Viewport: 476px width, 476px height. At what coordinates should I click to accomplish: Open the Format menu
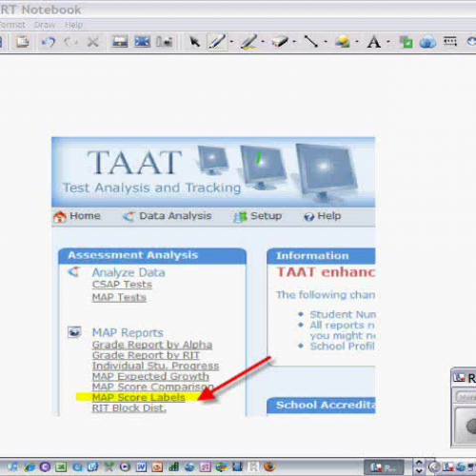pos(12,25)
